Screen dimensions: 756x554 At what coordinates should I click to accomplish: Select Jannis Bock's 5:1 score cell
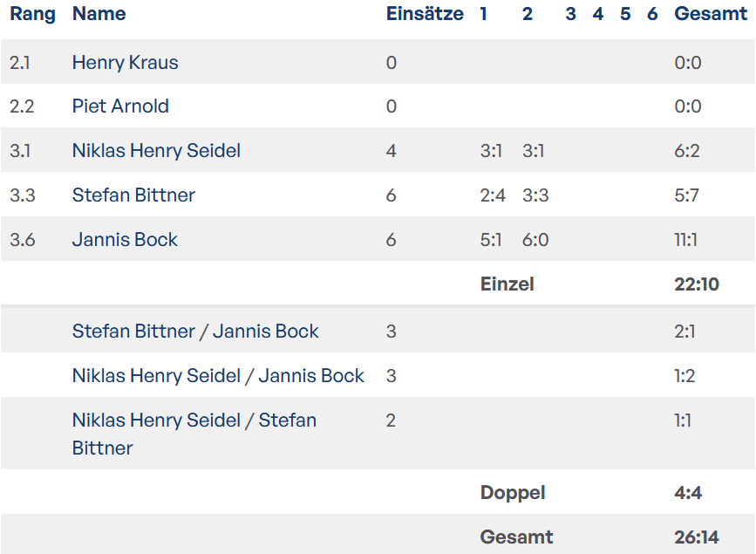pyautogui.click(x=491, y=240)
